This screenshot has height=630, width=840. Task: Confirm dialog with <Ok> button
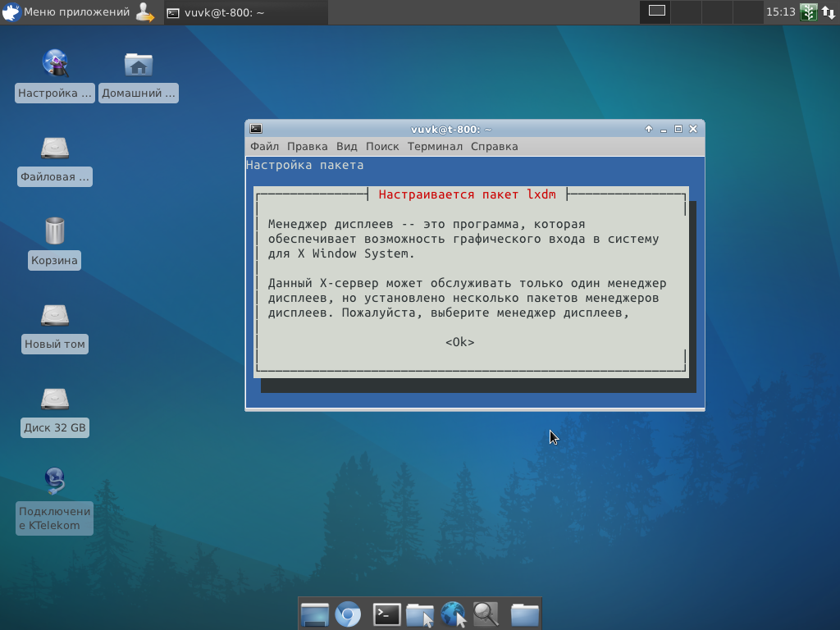(459, 342)
